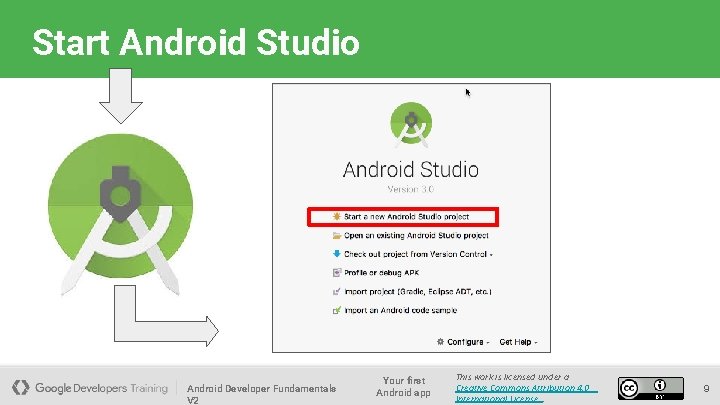Click the Configure gear icon
720x405 pixels.
click(440, 342)
